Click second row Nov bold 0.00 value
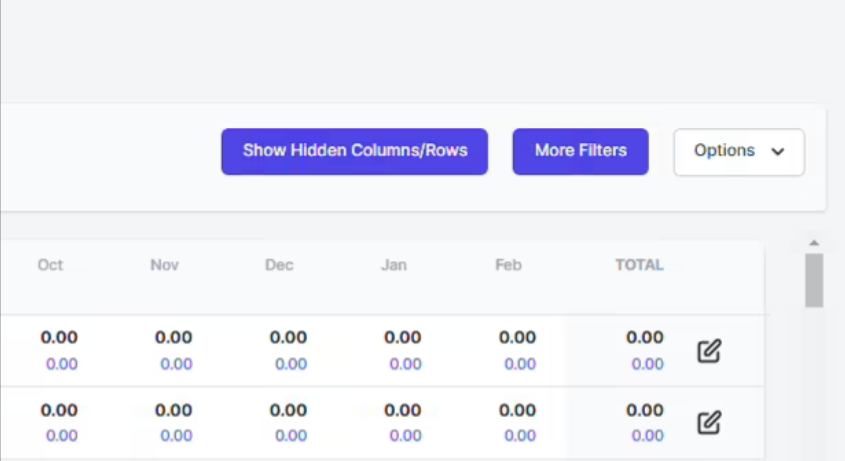The height and width of the screenshot is (461, 845). [174, 410]
